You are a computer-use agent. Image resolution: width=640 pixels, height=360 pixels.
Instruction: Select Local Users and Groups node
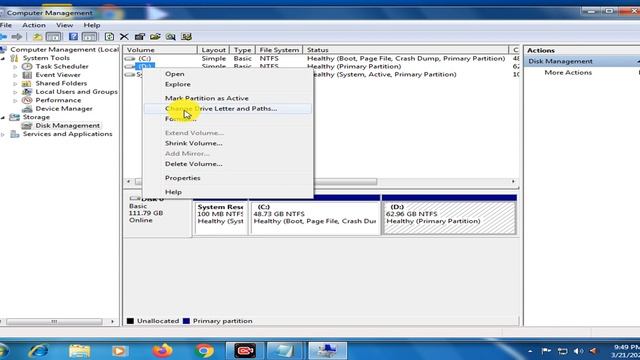(76, 92)
